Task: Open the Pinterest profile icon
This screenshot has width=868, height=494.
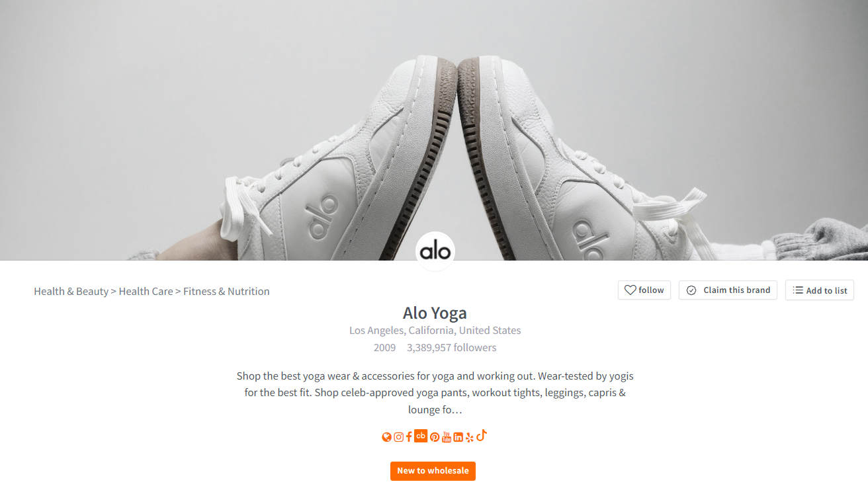Action: tap(435, 437)
